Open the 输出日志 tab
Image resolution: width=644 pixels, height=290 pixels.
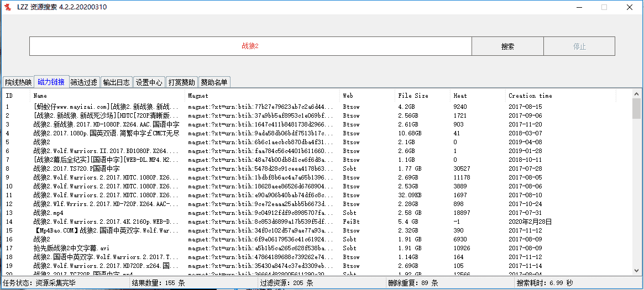(x=117, y=82)
